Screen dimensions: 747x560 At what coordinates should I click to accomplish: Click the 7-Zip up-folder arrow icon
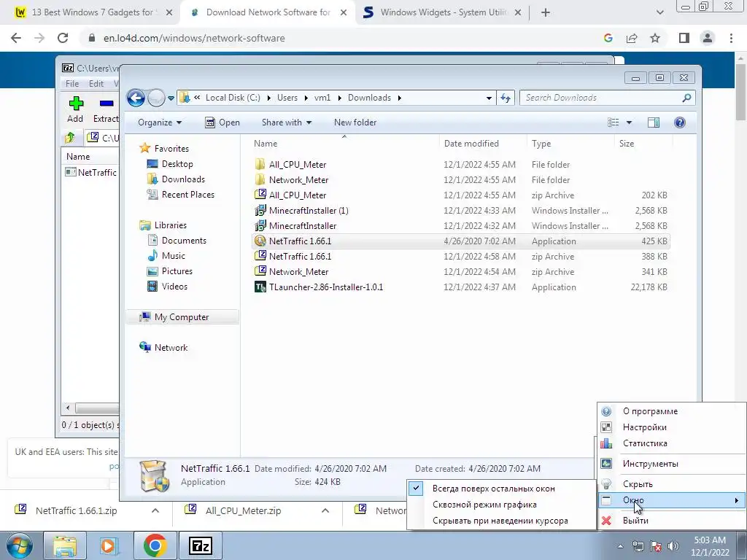point(70,138)
